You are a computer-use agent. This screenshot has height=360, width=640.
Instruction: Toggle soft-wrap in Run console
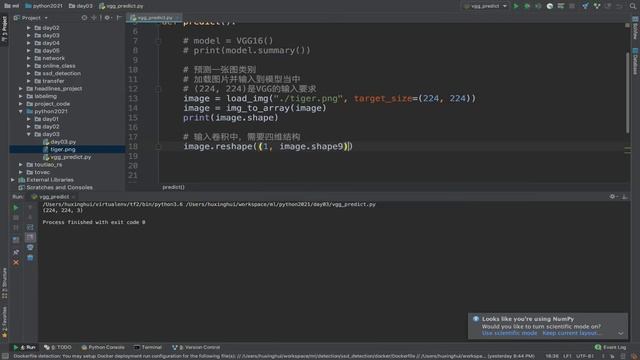[30, 227]
